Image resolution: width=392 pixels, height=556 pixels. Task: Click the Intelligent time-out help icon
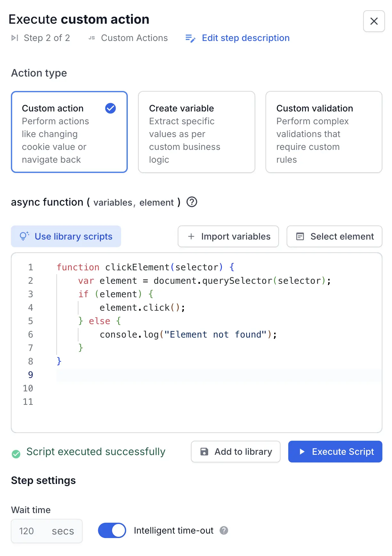coord(224,530)
